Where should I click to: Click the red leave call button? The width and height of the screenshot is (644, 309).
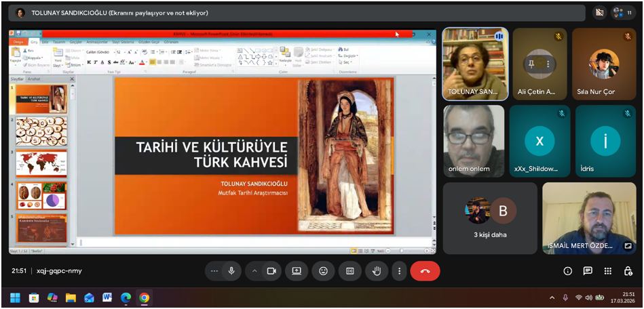[425, 271]
